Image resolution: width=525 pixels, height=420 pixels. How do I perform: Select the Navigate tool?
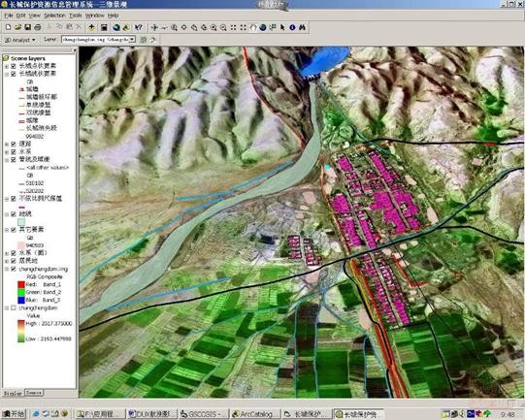click(x=154, y=27)
